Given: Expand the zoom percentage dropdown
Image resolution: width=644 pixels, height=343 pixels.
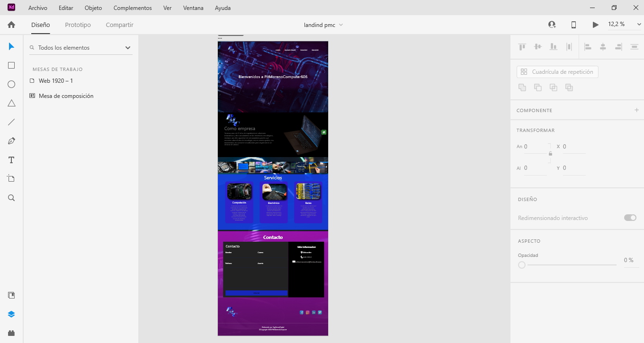Looking at the screenshot, I should point(639,25).
